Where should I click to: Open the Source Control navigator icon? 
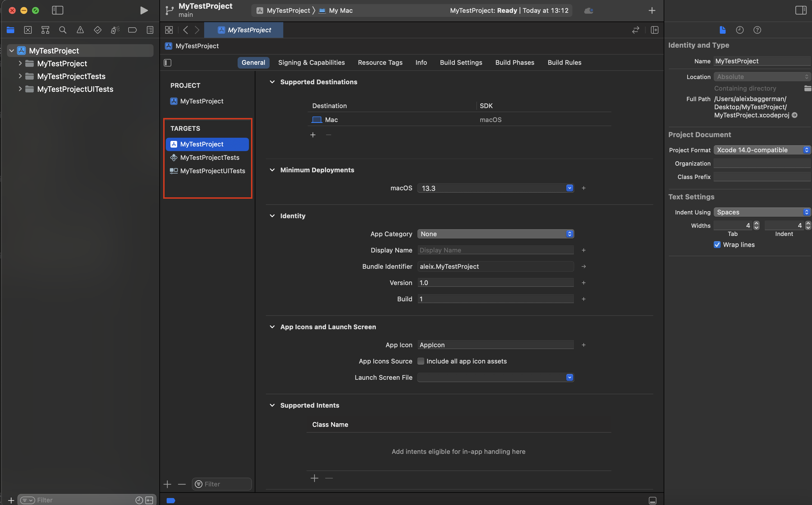28,30
